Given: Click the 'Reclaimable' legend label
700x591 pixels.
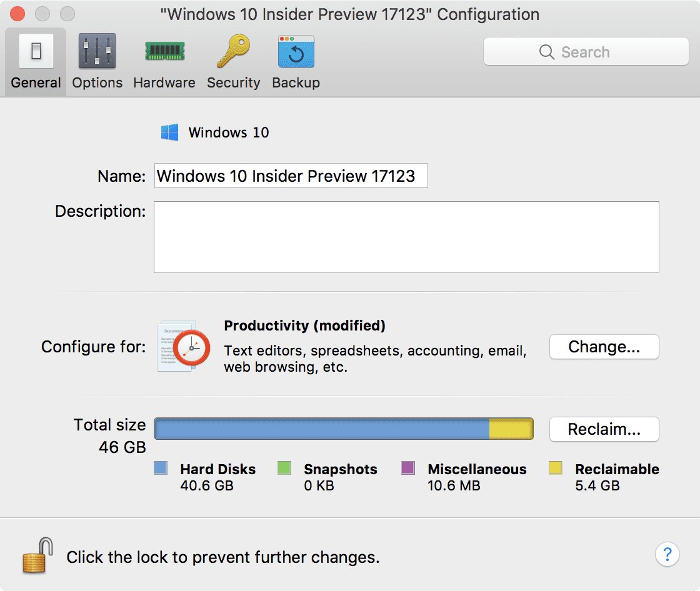Looking at the screenshot, I should point(617,469).
